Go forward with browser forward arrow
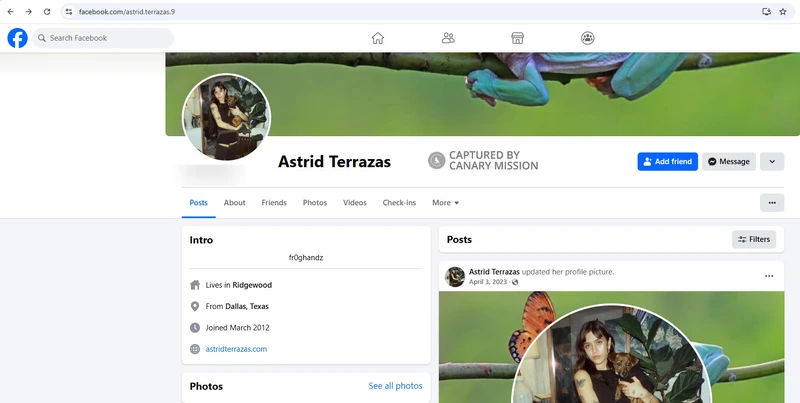 click(29, 11)
